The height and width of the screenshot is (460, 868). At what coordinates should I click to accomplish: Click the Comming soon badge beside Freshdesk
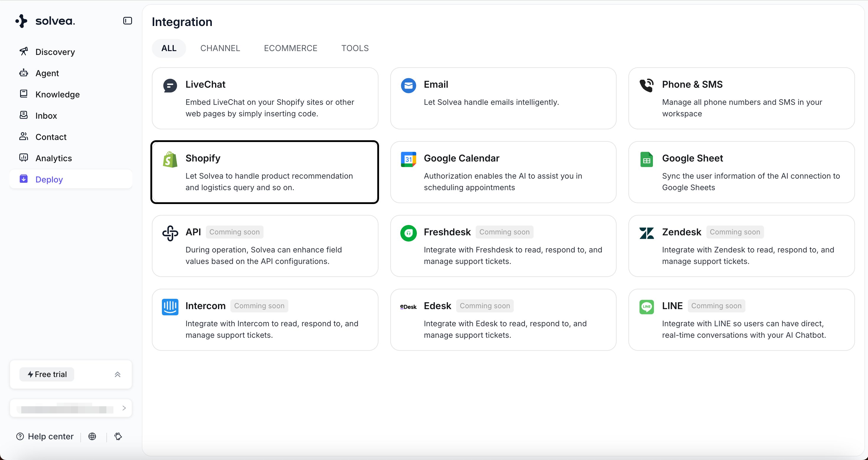pos(504,232)
